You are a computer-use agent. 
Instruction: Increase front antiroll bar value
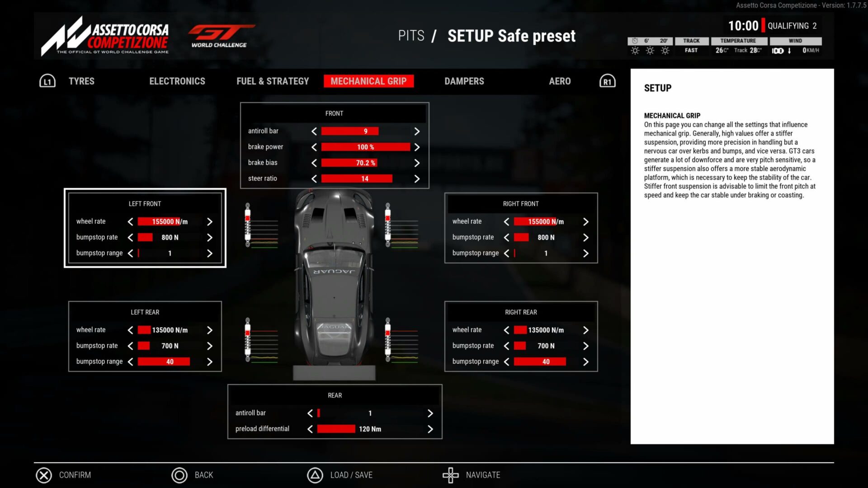coord(417,131)
